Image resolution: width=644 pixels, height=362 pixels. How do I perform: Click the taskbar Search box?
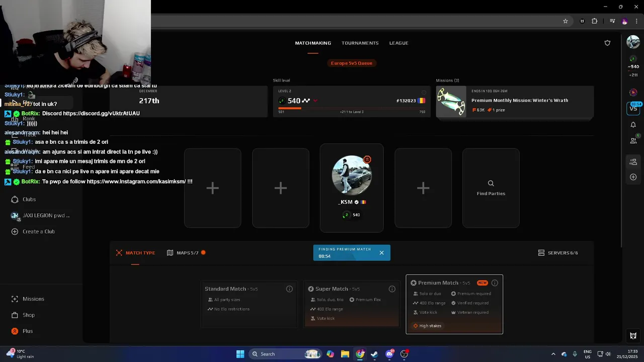(286, 354)
